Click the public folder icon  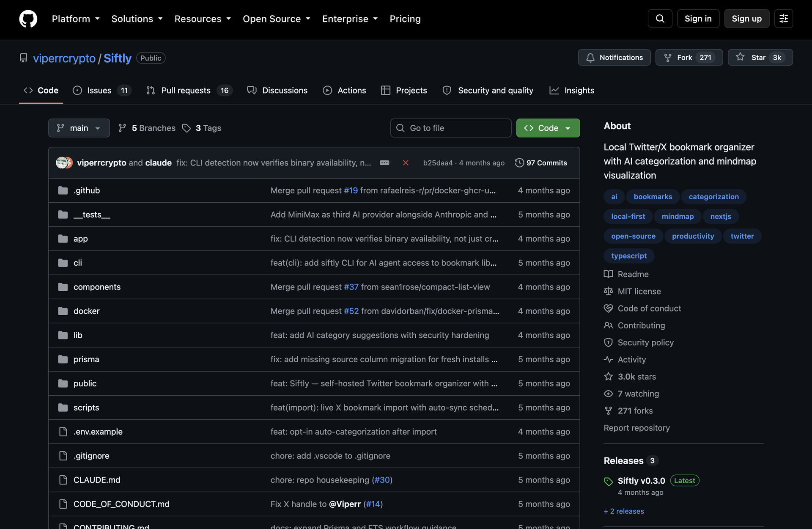coord(63,383)
